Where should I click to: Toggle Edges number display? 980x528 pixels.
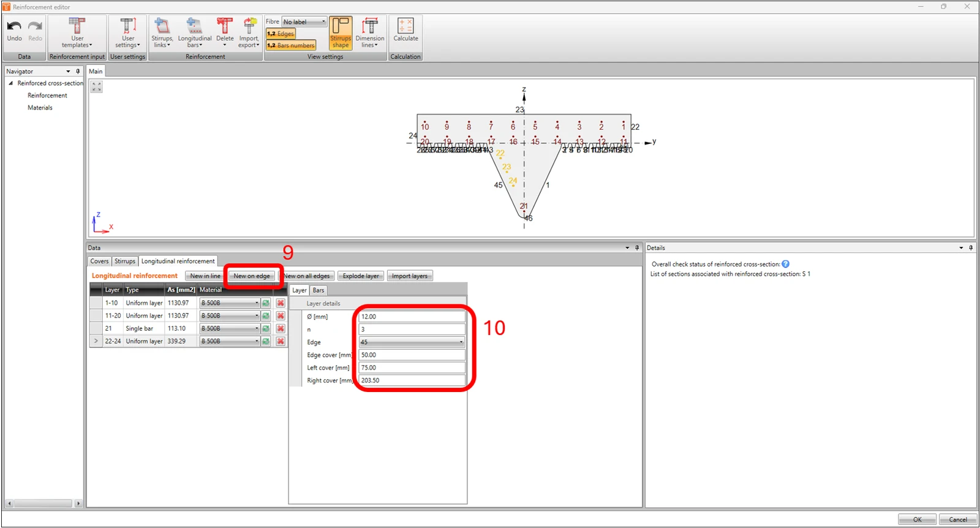point(281,34)
